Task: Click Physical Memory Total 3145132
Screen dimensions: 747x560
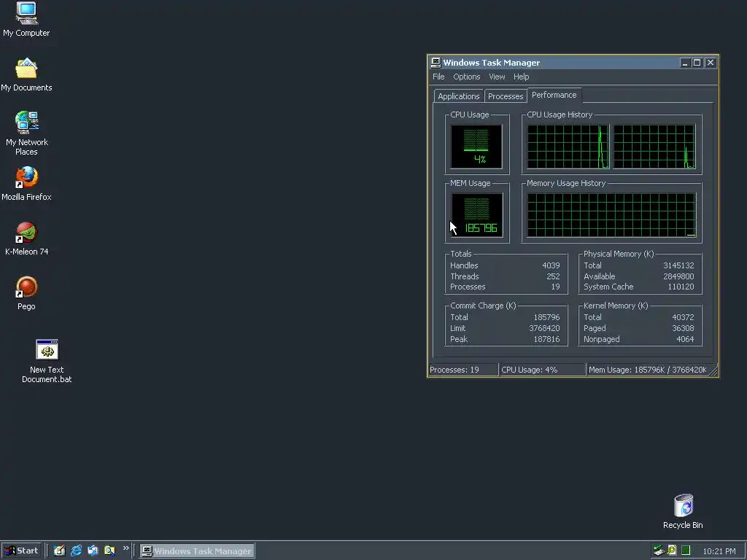Action: [678, 265]
